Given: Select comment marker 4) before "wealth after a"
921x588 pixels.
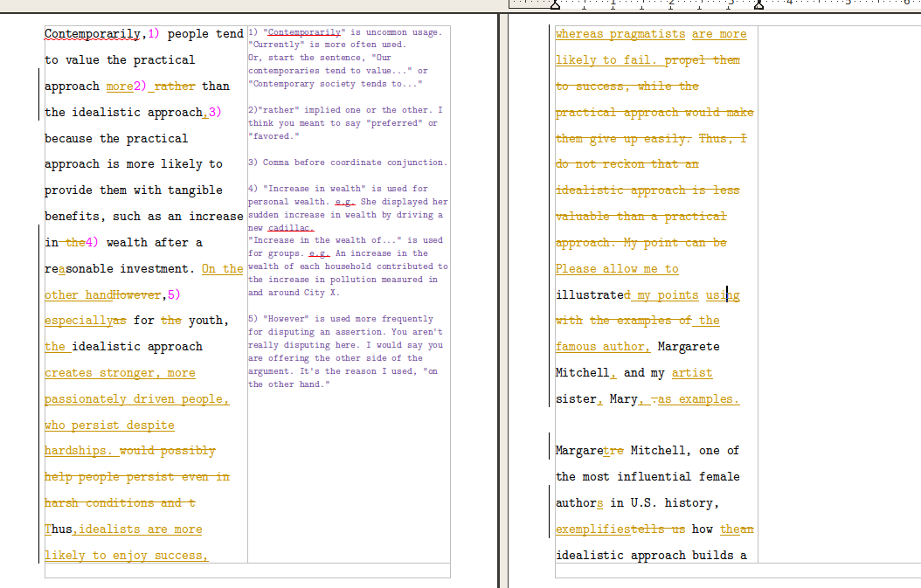Looking at the screenshot, I should [93, 243].
